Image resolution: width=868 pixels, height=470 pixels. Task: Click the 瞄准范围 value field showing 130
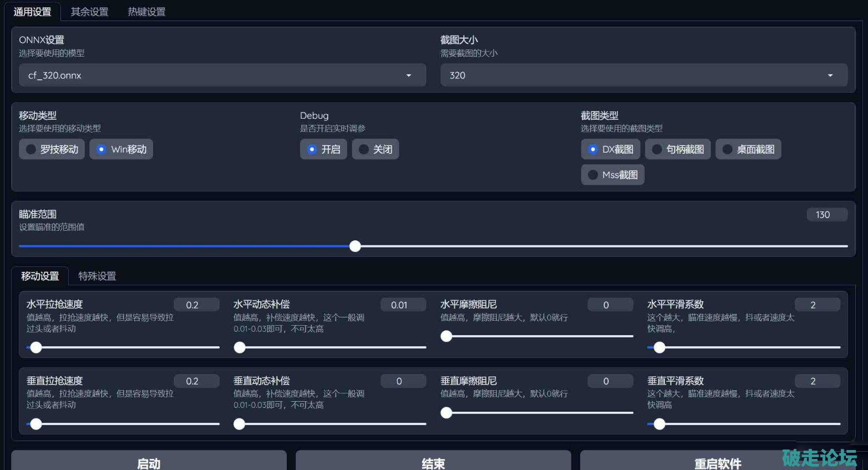pos(826,215)
